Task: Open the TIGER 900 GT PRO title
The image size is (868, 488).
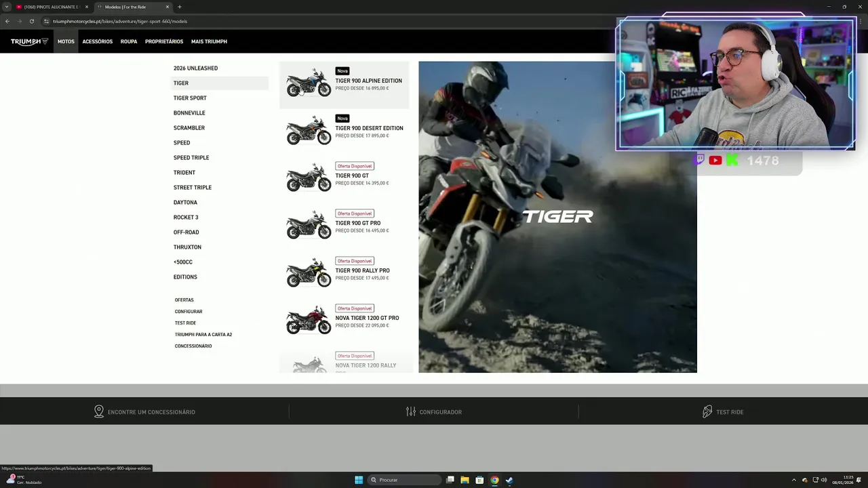Action: point(358,223)
